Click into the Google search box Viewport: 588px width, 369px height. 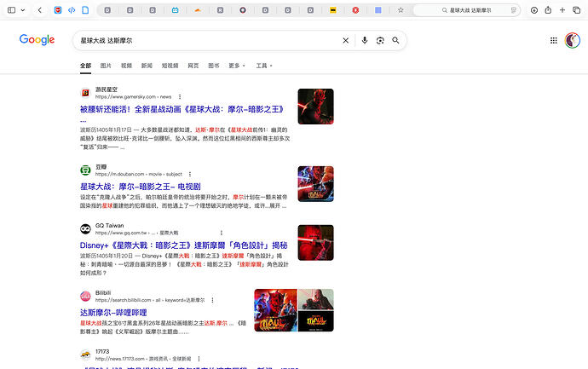208,41
